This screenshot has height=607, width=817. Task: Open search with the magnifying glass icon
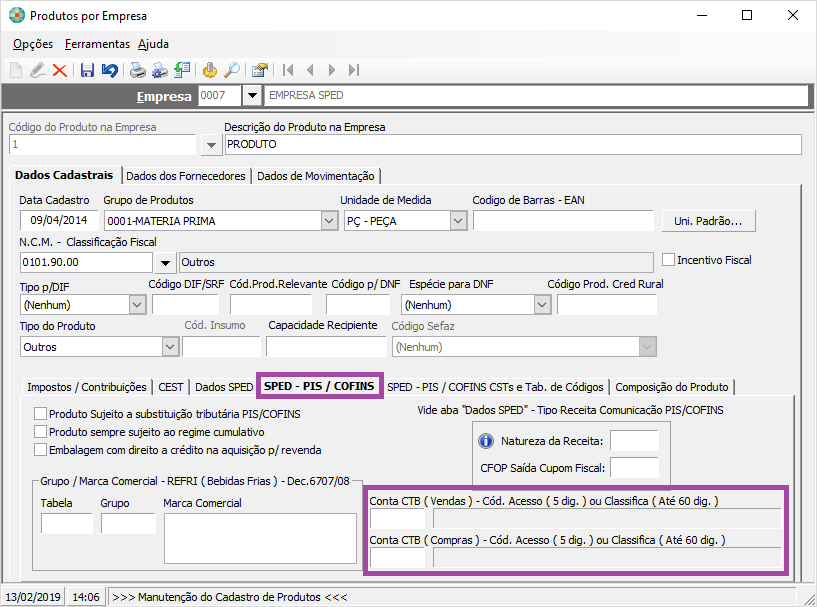(231, 70)
